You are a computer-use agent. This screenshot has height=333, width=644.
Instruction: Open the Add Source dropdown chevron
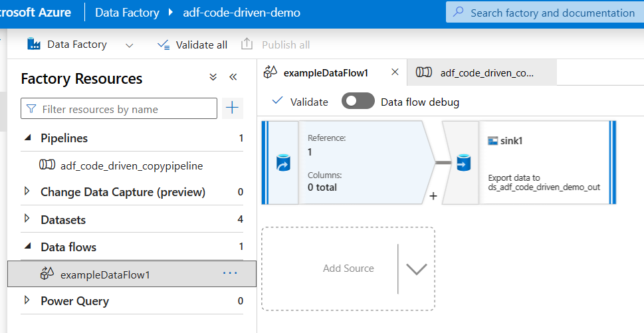tap(417, 269)
